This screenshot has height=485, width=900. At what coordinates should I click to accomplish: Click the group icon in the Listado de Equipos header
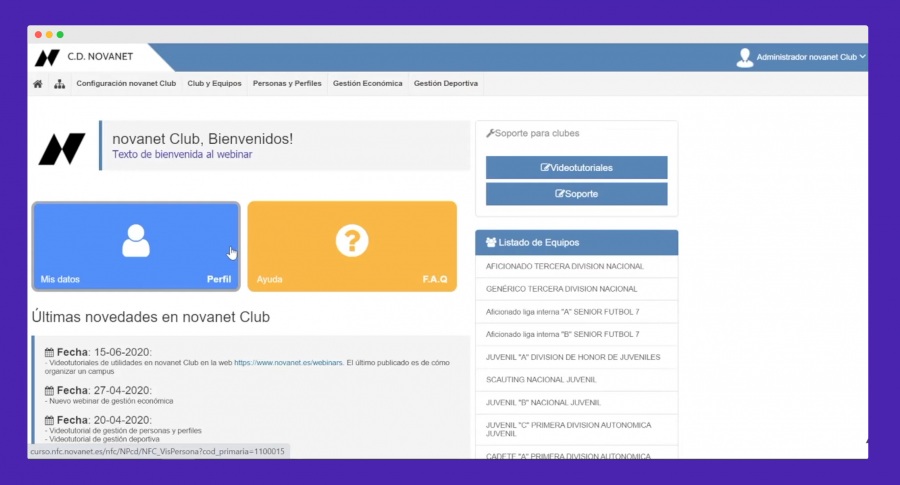pos(491,242)
